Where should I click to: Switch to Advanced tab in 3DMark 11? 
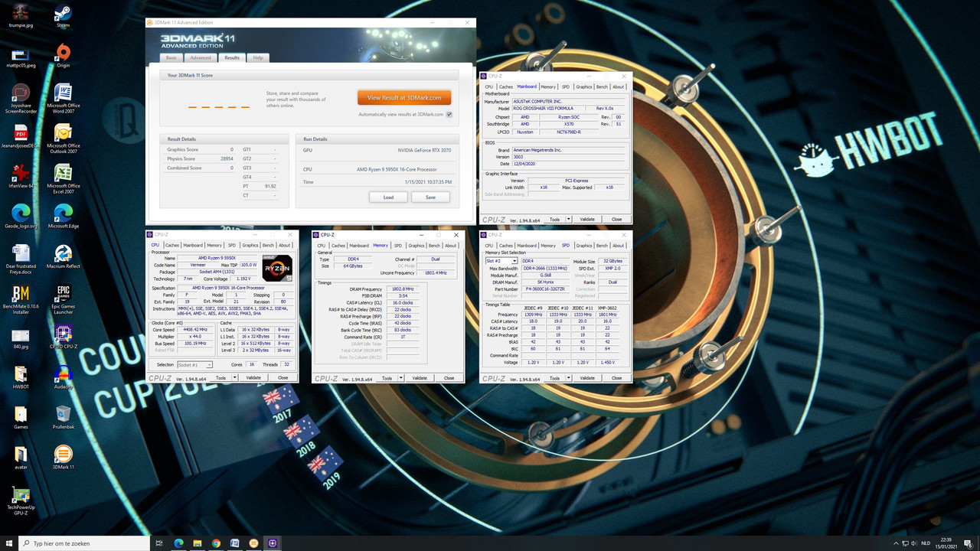click(201, 57)
